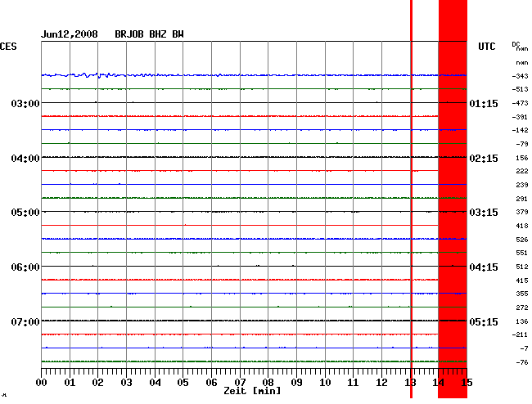Select the 136 DC value
The width and height of the screenshot is (532, 404).
pos(522,321)
